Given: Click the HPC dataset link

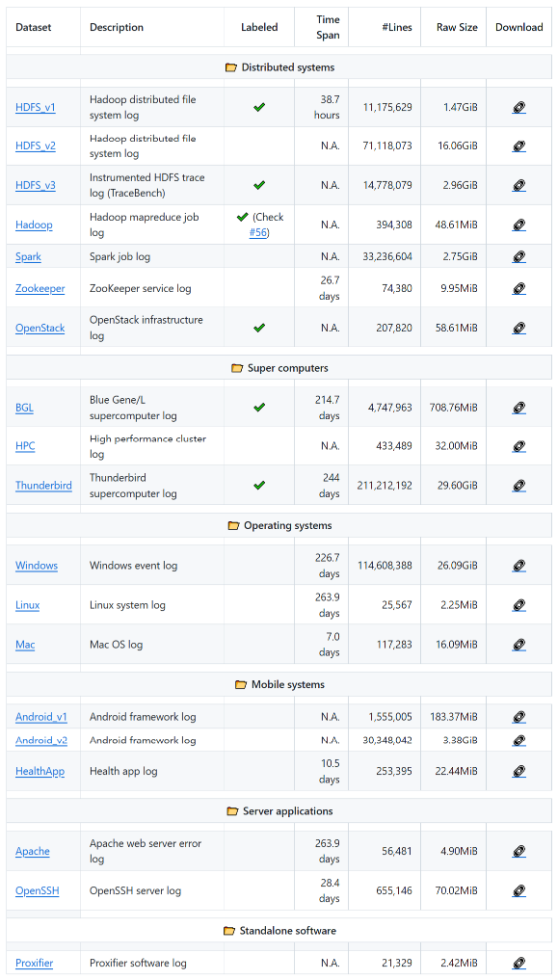Looking at the screenshot, I should point(26,446).
